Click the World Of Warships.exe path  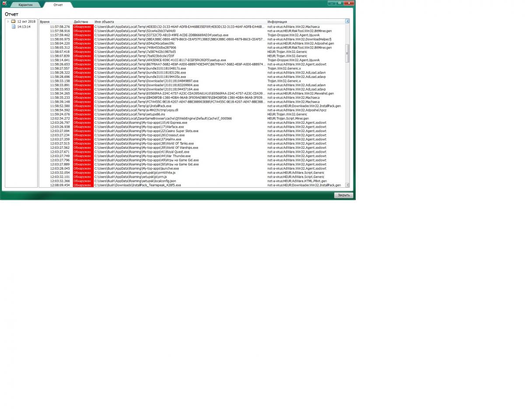[x=146, y=147]
